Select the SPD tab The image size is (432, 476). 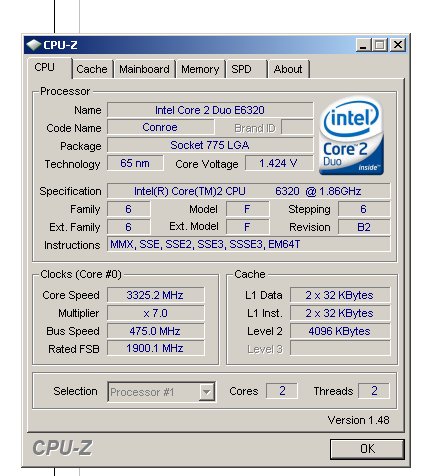pos(246,69)
